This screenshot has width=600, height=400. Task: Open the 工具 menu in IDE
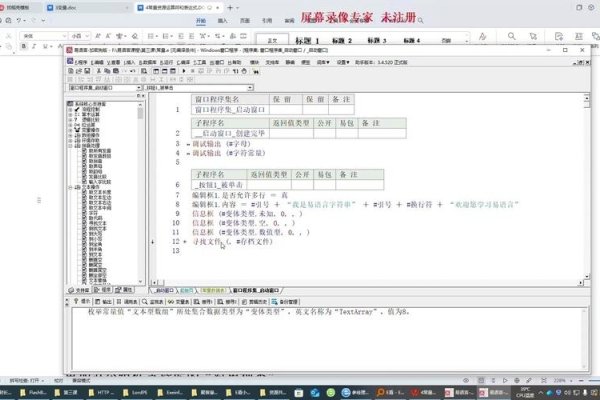pos(199,62)
